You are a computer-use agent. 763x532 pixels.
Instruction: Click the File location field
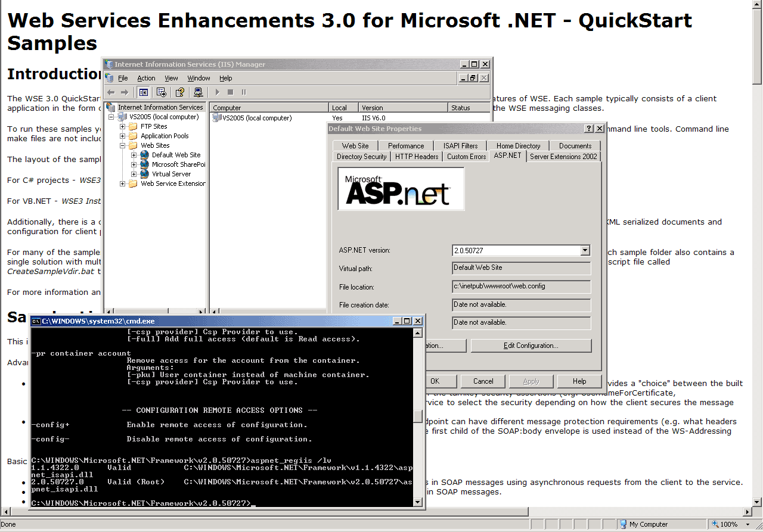[522, 287]
